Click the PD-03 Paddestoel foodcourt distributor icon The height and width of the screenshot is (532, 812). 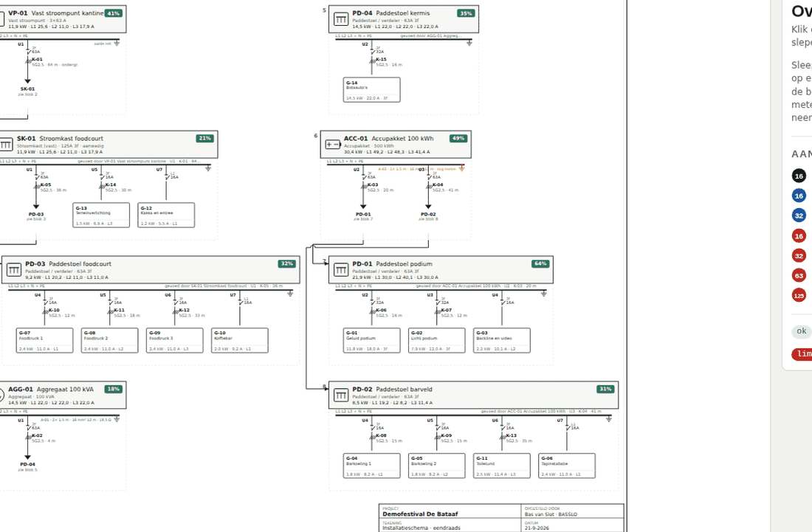coord(14,270)
